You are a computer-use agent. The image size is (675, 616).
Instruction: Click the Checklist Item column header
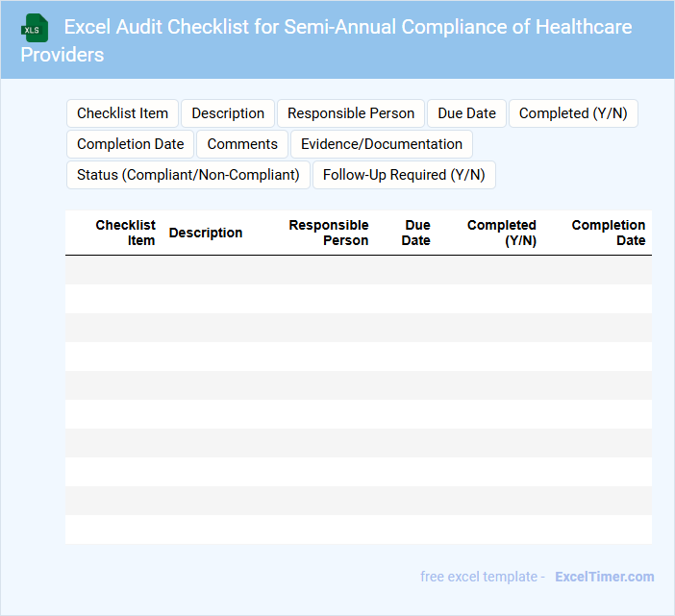coord(126,233)
